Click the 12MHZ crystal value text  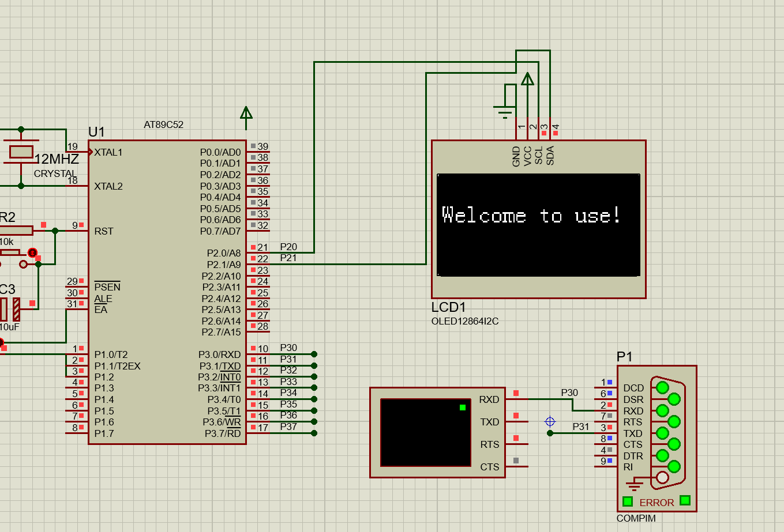click(x=57, y=159)
